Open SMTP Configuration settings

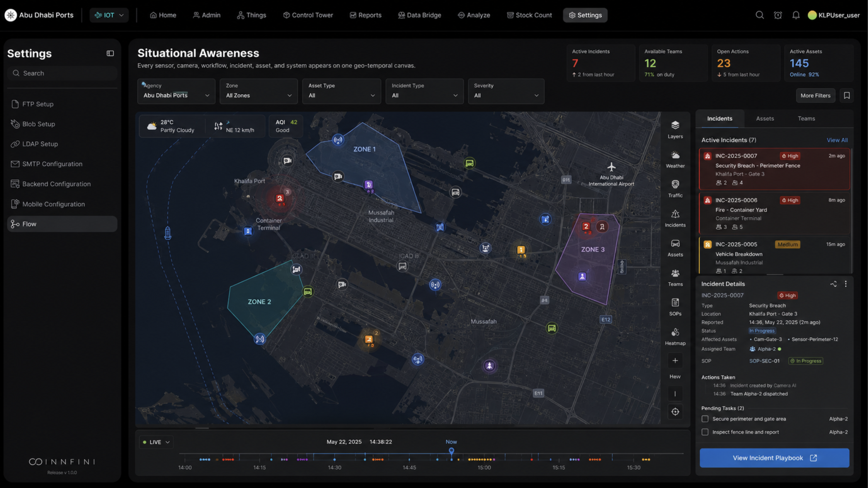click(x=62, y=164)
